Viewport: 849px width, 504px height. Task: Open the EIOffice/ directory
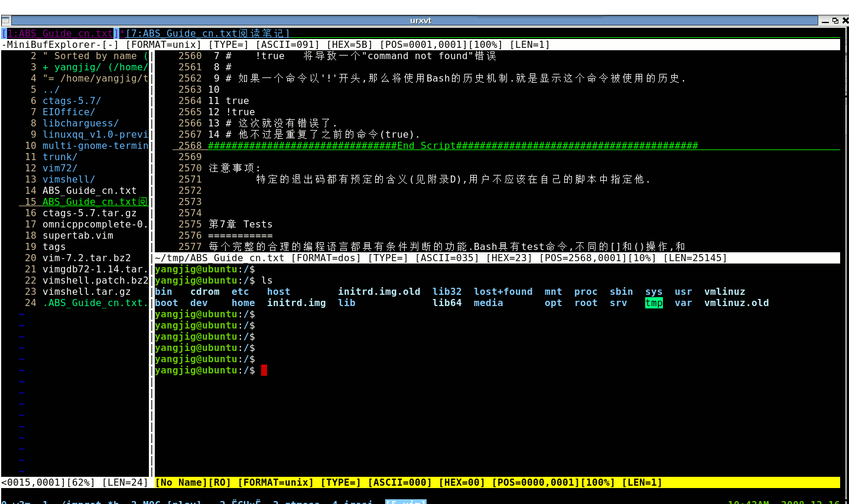click(x=69, y=112)
